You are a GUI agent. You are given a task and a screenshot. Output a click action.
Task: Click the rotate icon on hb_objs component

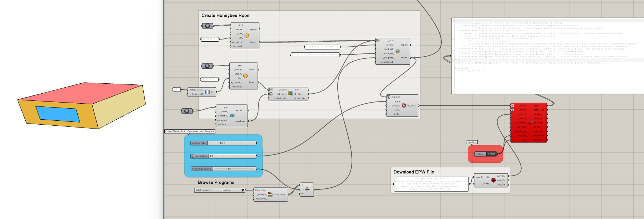pos(404,105)
